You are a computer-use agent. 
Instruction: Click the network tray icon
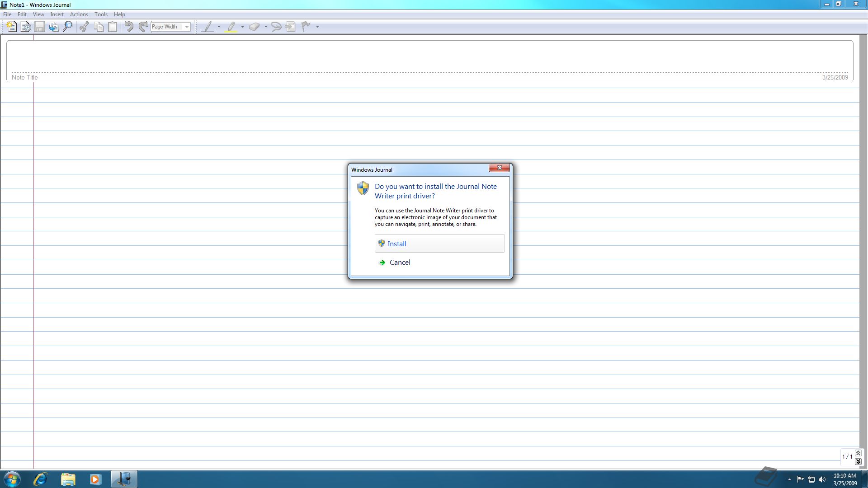(811, 479)
